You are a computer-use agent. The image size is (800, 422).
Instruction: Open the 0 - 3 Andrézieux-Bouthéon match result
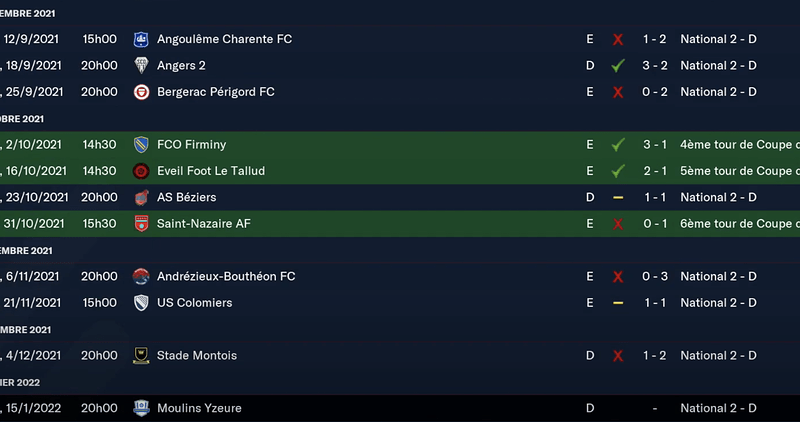click(x=654, y=276)
